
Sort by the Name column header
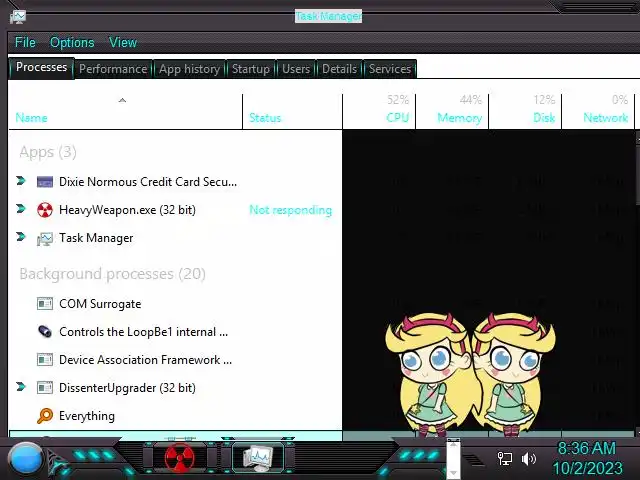[x=125, y=112]
